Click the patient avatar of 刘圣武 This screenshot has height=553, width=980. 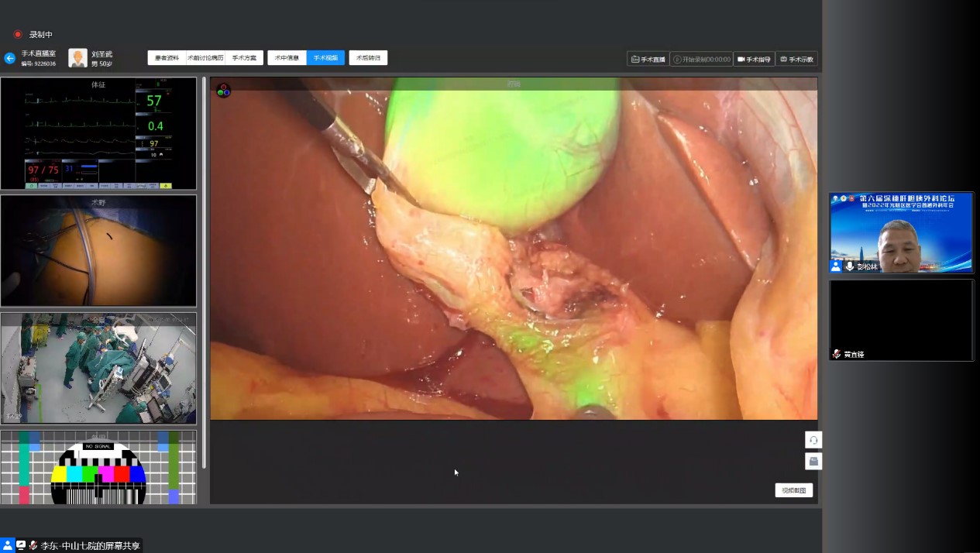click(77, 58)
